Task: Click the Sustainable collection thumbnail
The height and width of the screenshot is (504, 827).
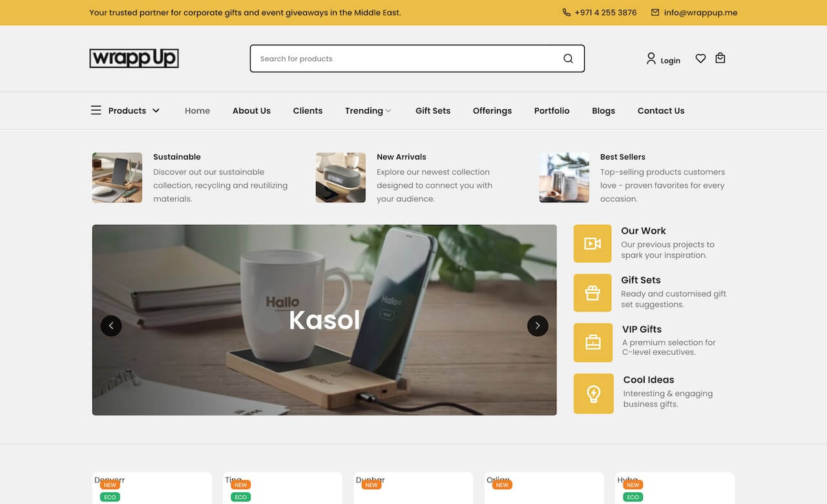Action: 117,178
